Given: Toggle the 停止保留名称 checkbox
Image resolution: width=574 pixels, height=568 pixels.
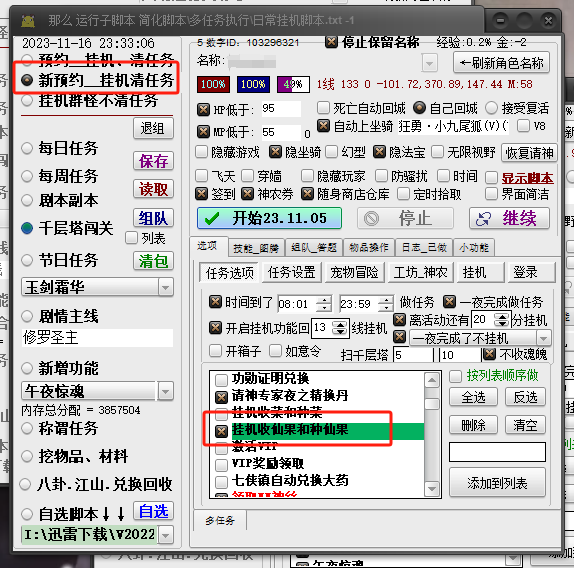Looking at the screenshot, I should 331,42.
